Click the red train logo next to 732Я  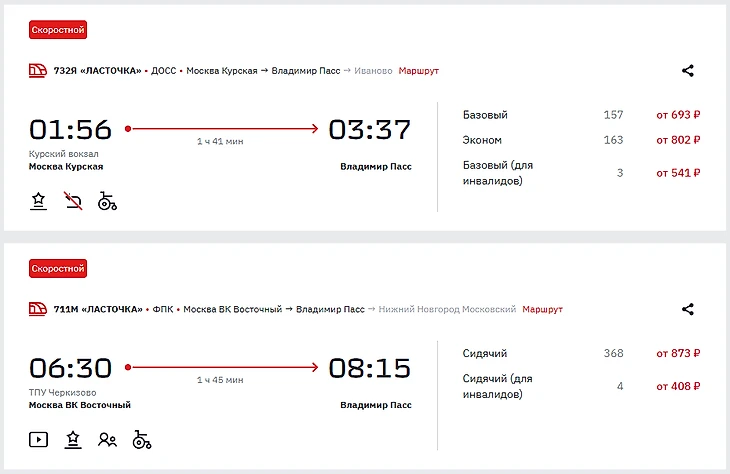coord(38,71)
